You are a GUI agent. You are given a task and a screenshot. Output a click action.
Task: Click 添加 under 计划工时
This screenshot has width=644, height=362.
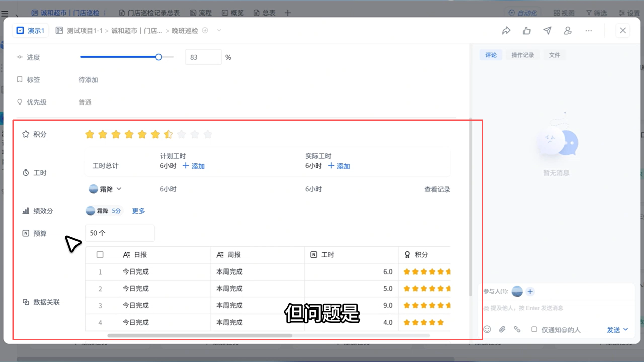click(x=194, y=166)
